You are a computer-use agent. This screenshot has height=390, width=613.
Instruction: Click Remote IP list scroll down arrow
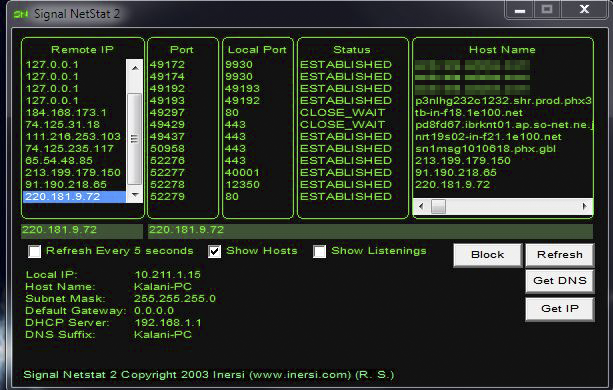(135, 194)
